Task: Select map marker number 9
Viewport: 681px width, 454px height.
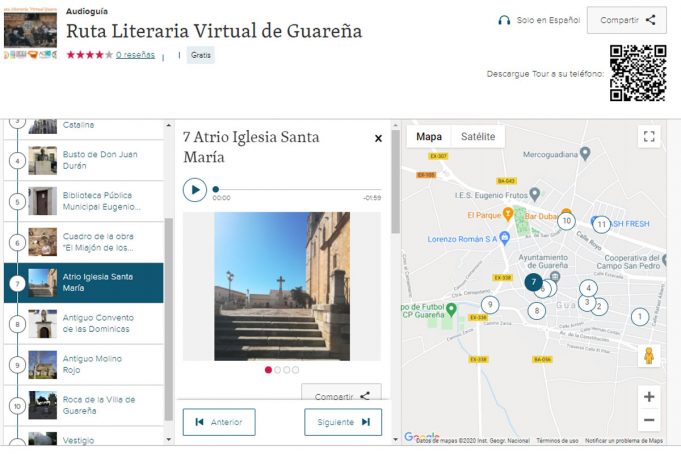Action: (x=489, y=304)
